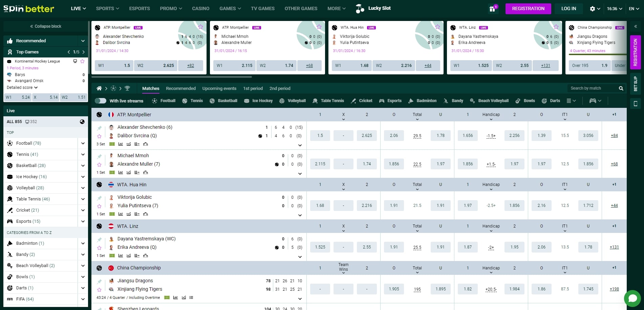Image resolution: width=644 pixels, height=310 pixels.
Task: Pin the Golubic vs Putintseva match
Action: pyautogui.click(x=100, y=197)
